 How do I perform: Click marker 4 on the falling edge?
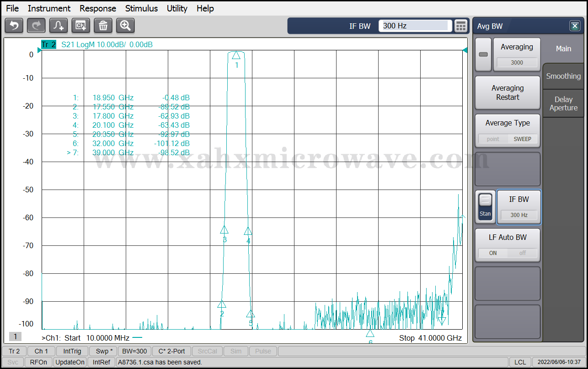pos(248,231)
